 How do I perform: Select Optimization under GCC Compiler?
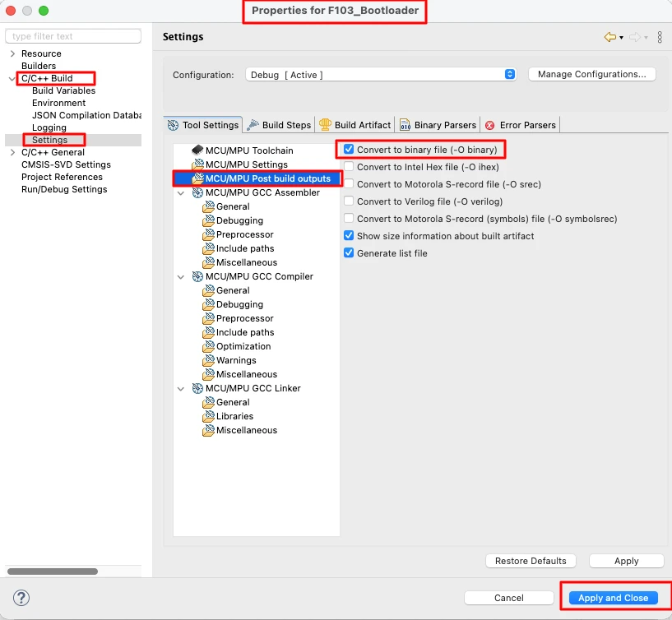coord(243,346)
